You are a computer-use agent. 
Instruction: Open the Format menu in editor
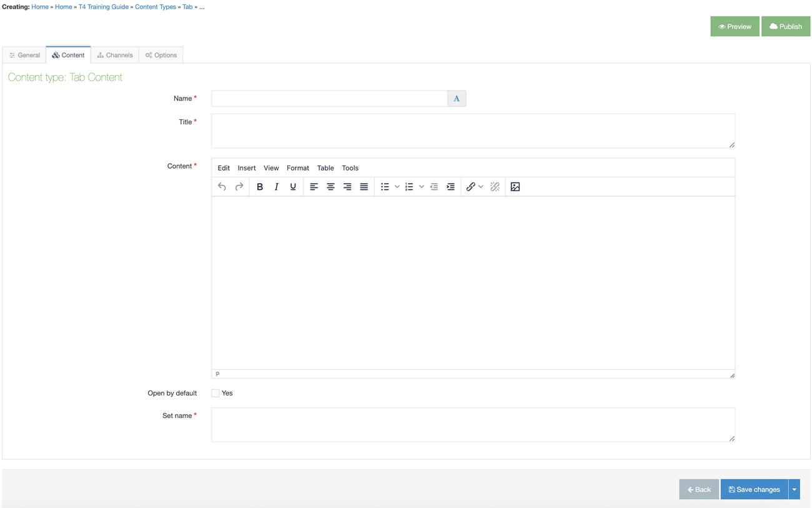click(298, 168)
